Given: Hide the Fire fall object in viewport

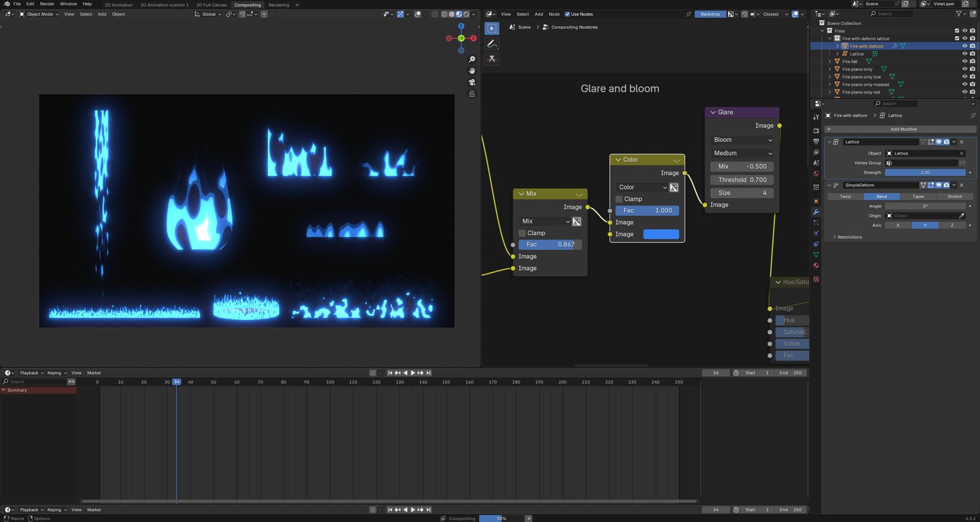Looking at the screenshot, I should 964,61.
